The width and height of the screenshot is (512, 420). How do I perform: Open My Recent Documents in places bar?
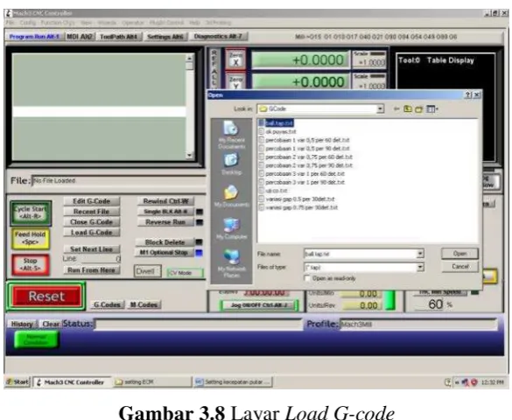(x=232, y=135)
